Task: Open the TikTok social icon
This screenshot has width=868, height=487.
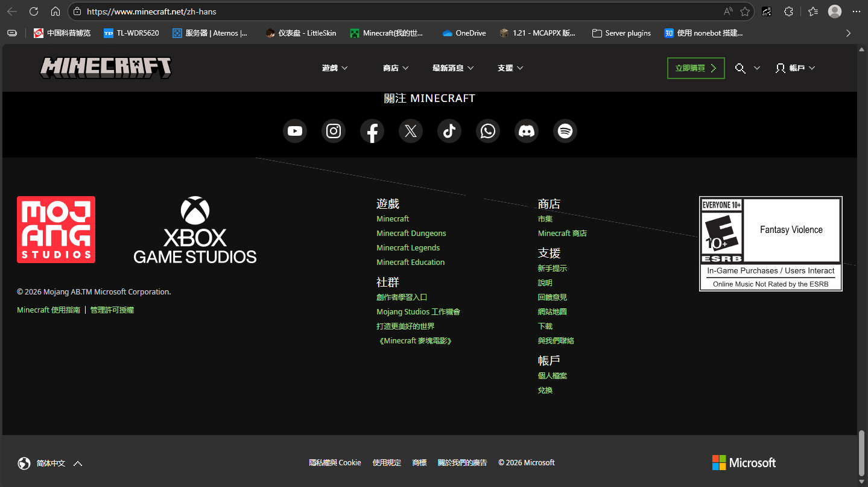Action: (x=449, y=131)
